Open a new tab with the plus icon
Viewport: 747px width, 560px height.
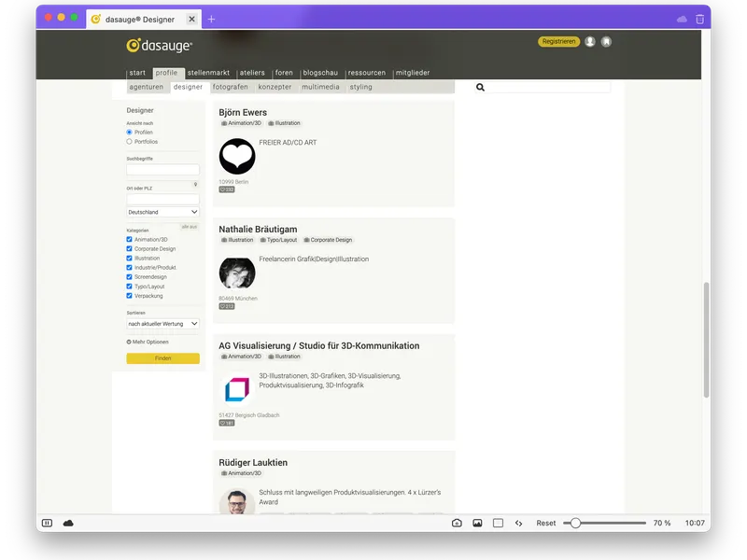tap(211, 19)
